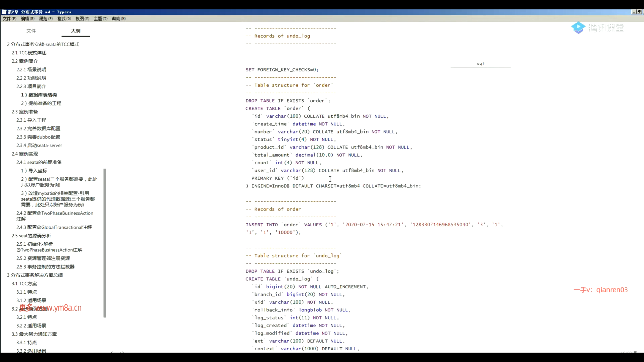Switch sidebar to the 文件 tab
This screenshot has width=644, height=362.
31,31
